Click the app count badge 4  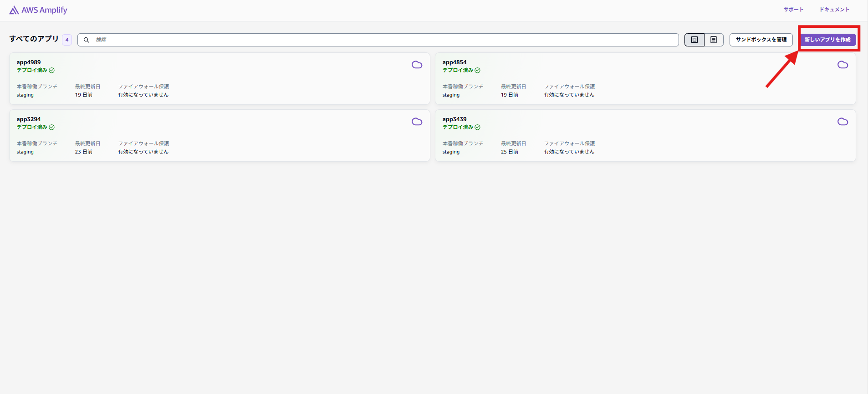click(67, 40)
